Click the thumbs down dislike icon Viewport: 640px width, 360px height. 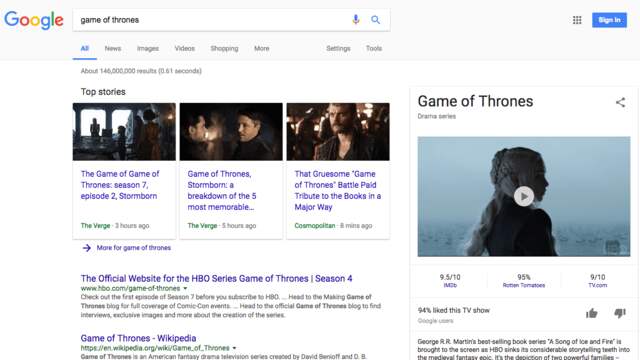point(620,313)
